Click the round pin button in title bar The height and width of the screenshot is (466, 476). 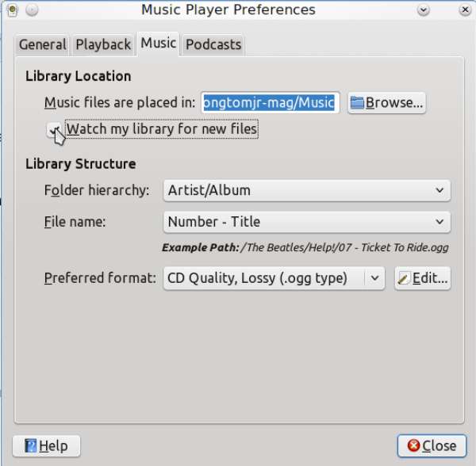click(x=32, y=10)
